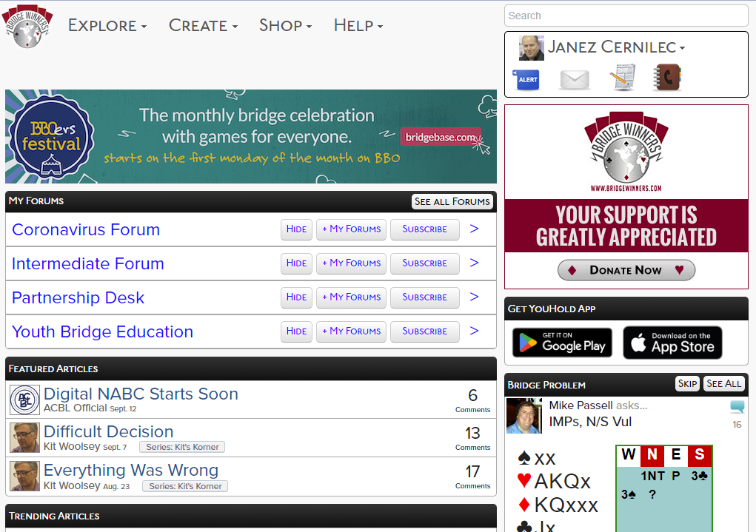Add Intermediate Forum to My Forums
Image resolution: width=756 pixels, height=532 pixels.
point(351,263)
